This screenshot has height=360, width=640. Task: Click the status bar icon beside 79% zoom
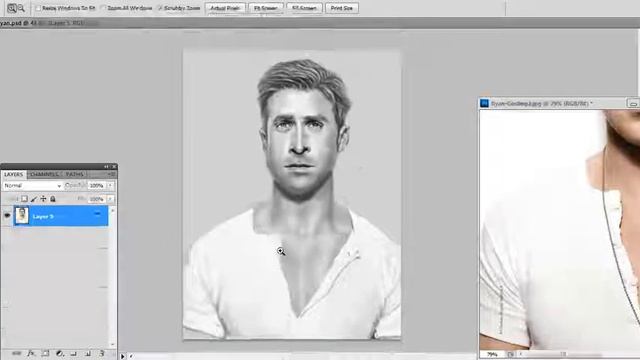(511, 354)
